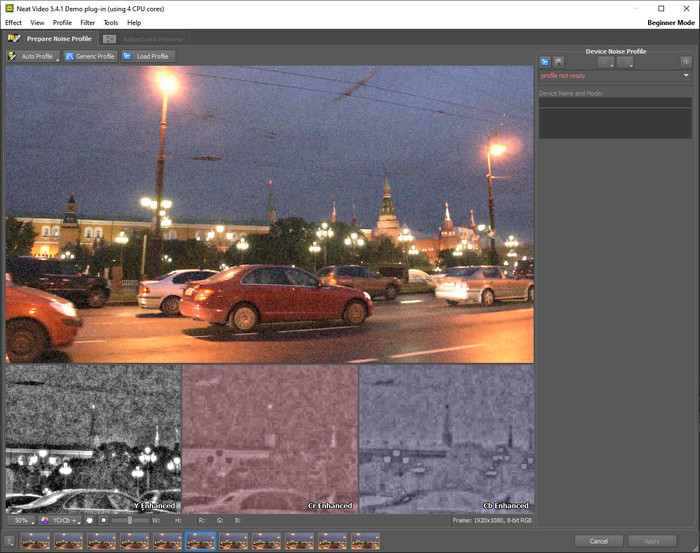Click the frame info 1920x1080 text
The height and width of the screenshot is (553, 700).
tap(492, 520)
